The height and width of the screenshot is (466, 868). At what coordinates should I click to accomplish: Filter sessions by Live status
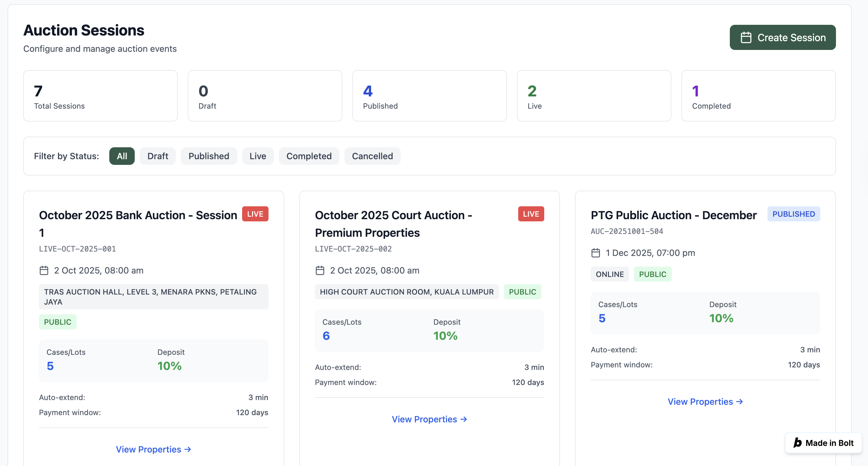(258, 156)
